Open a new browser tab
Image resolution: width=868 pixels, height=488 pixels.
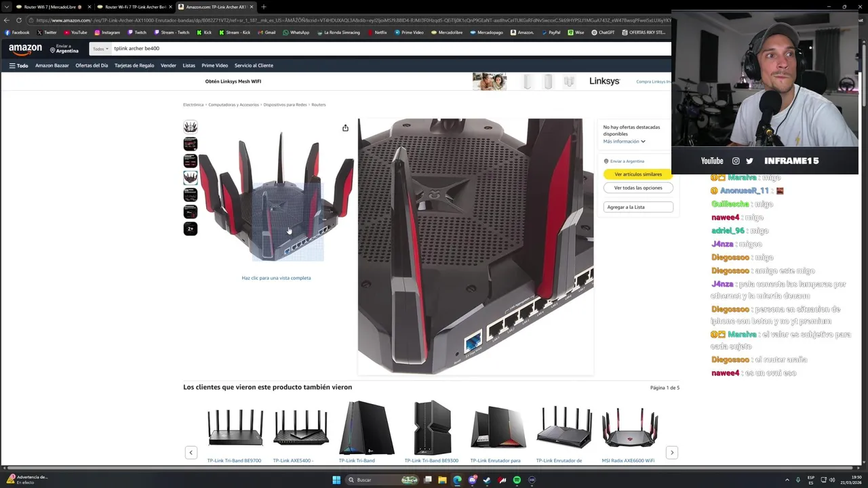coord(263,7)
